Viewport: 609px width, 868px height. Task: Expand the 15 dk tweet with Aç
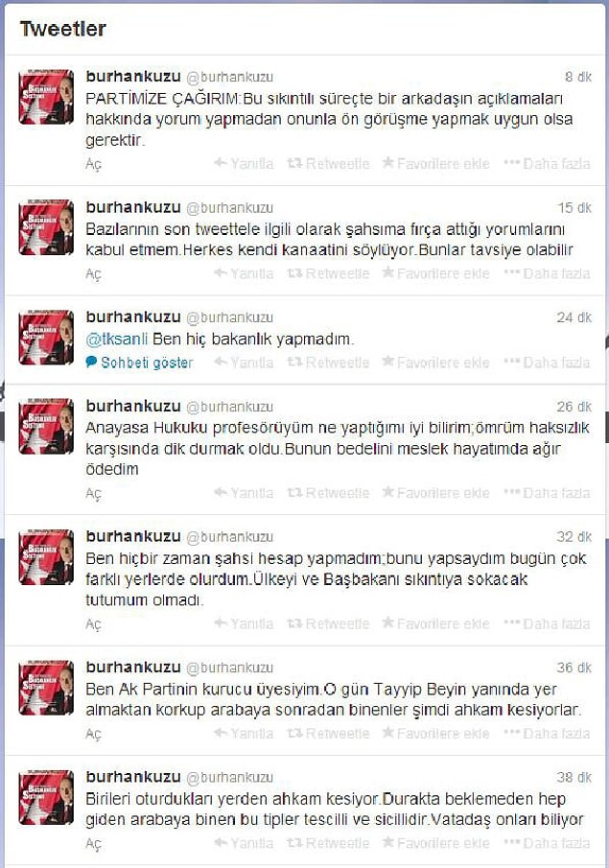click(x=94, y=274)
